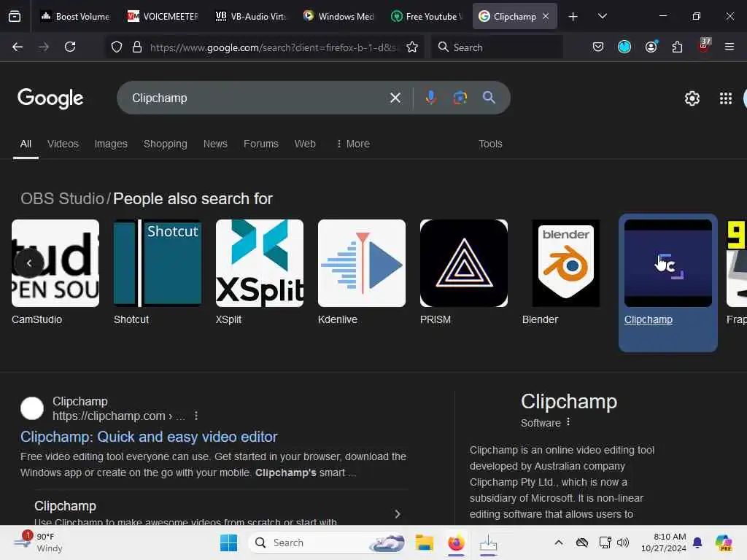Switch to Free Youtube tab
The width and height of the screenshot is (747, 560).
point(426,16)
